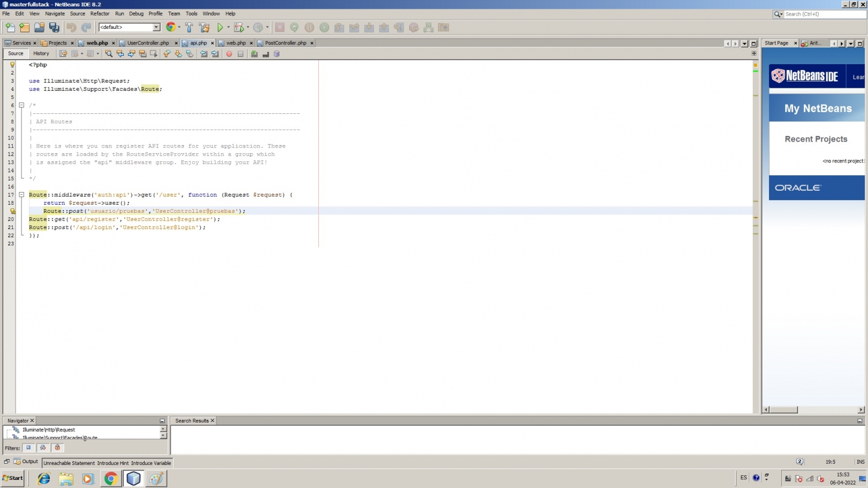Open the Refactor menu
The height and width of the screenshot is (488, 868).
100,13
